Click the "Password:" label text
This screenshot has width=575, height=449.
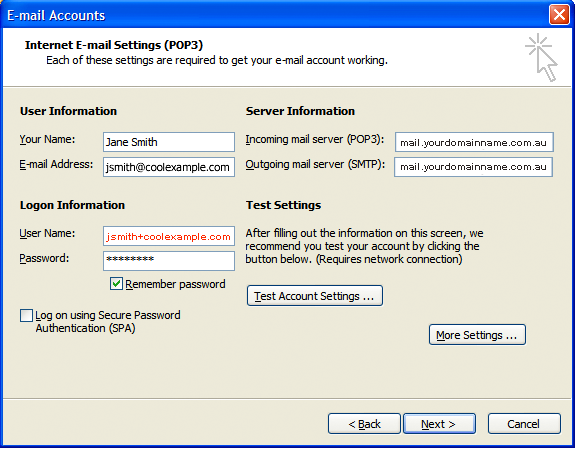click(44, 258)
